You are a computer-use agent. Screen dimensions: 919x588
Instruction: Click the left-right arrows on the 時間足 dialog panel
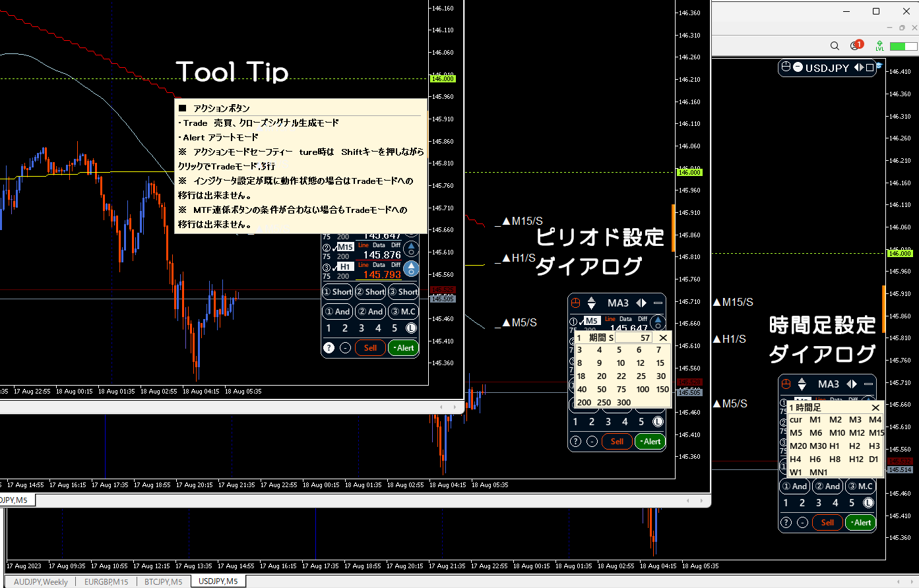tap(852, 384)
